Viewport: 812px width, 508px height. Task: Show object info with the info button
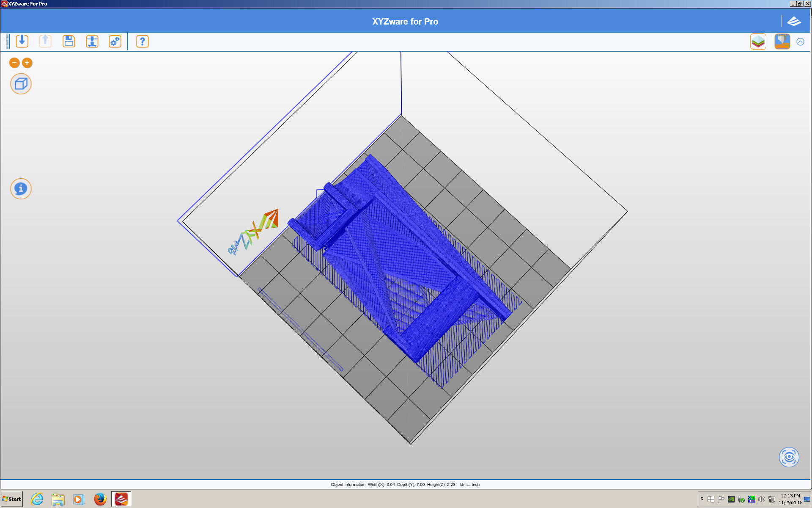tap(21, 189)
